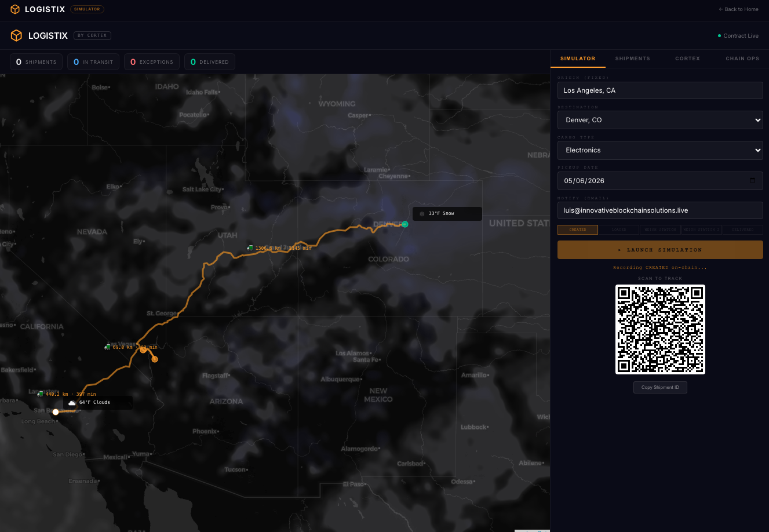Screen dimensions: 769x532
Task: Click the Origin field showing Los Angeles, CA
Action: click(x=660, y=90)
